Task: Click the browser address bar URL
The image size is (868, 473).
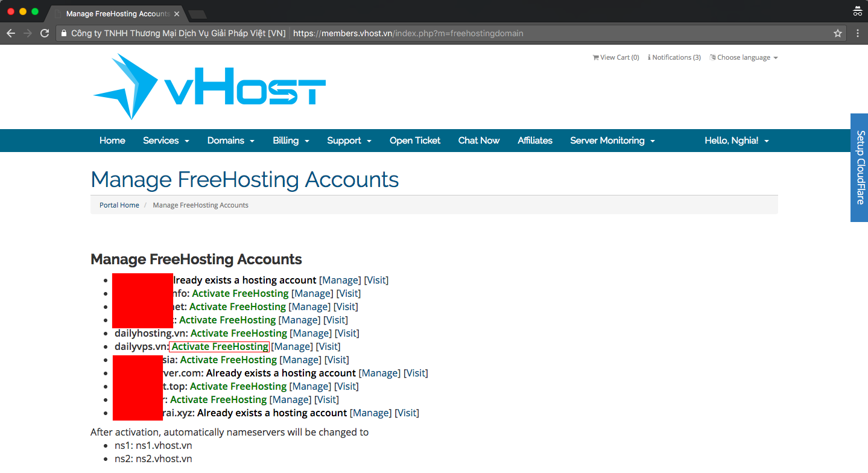Action: [x=408, y=34]
